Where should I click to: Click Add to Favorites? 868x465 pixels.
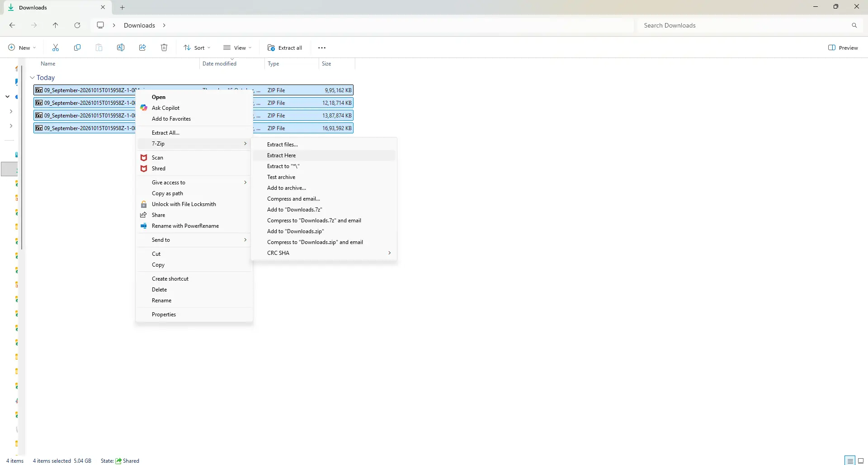(x=194, y=119)
